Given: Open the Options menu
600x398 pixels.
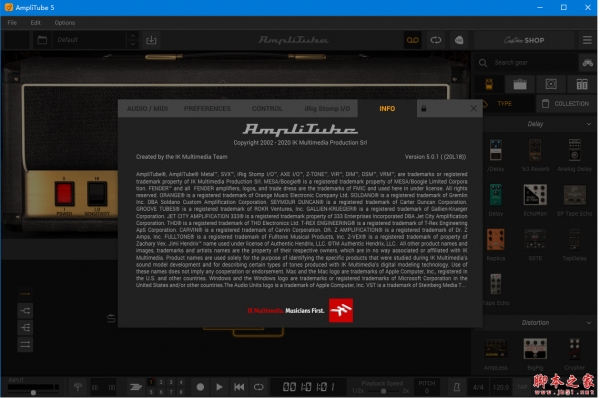Looking at the screenshot, I should (x=65, y=23).
